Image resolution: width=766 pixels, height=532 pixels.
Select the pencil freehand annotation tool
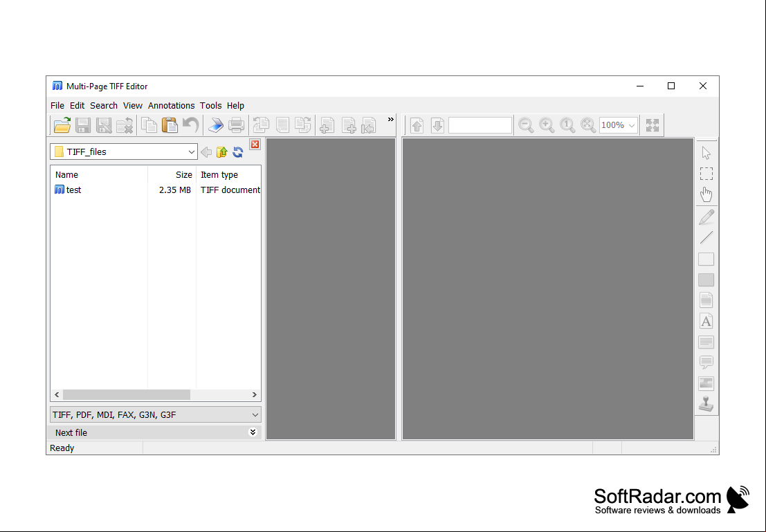point(706,217)
